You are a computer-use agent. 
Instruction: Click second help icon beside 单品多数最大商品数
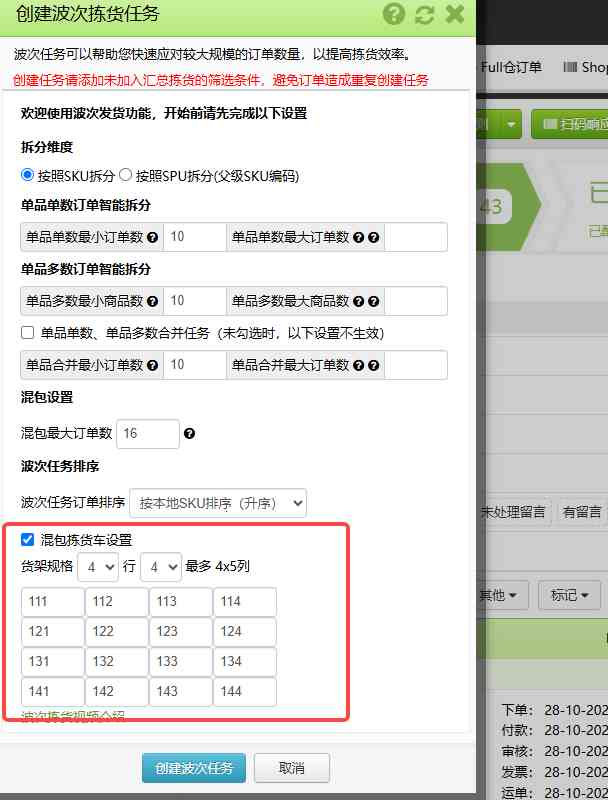click(x=374, y=301)
